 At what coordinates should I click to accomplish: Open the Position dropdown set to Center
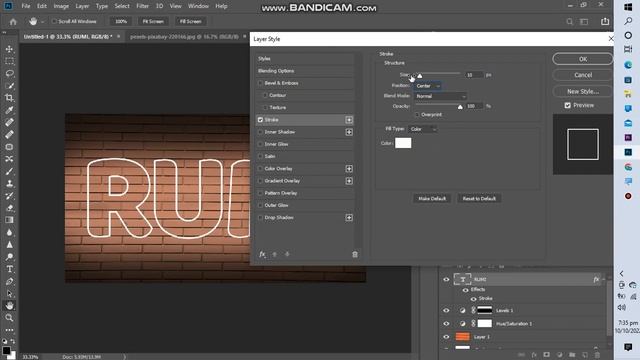(427, 86)
